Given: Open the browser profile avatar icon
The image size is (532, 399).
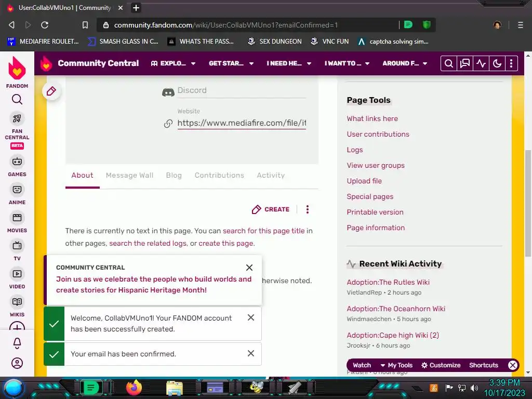Looking at the screenshot, I should coord(497,25).
